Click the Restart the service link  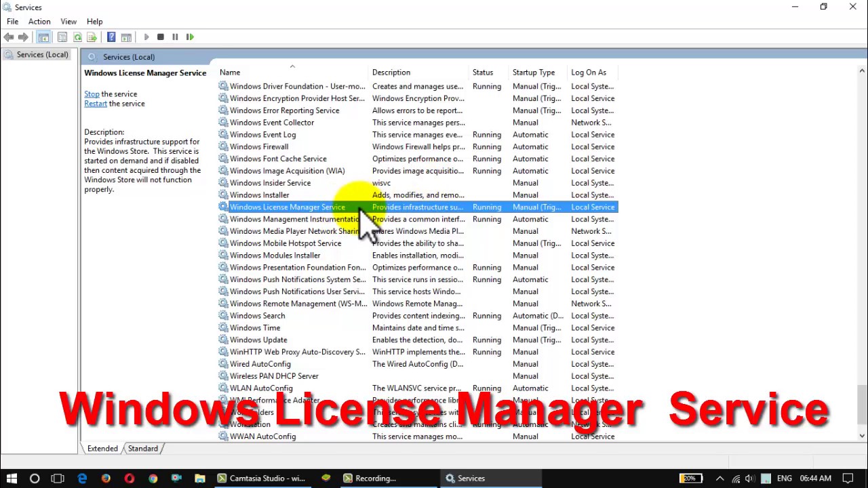[96, 104]
